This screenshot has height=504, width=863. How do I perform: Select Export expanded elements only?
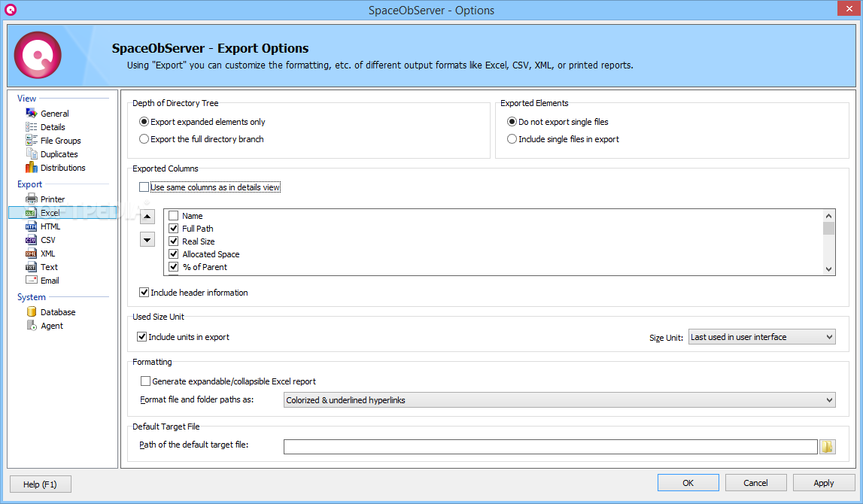pyautogui.click(x=202, y=122)
